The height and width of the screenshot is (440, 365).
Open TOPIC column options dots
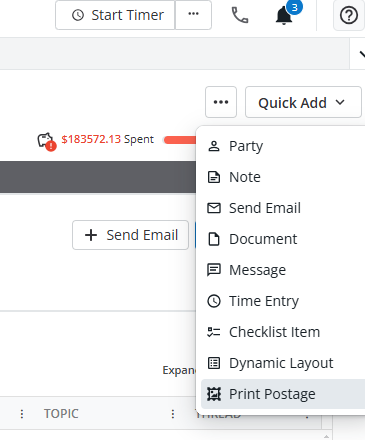click(x=173, y=414)
